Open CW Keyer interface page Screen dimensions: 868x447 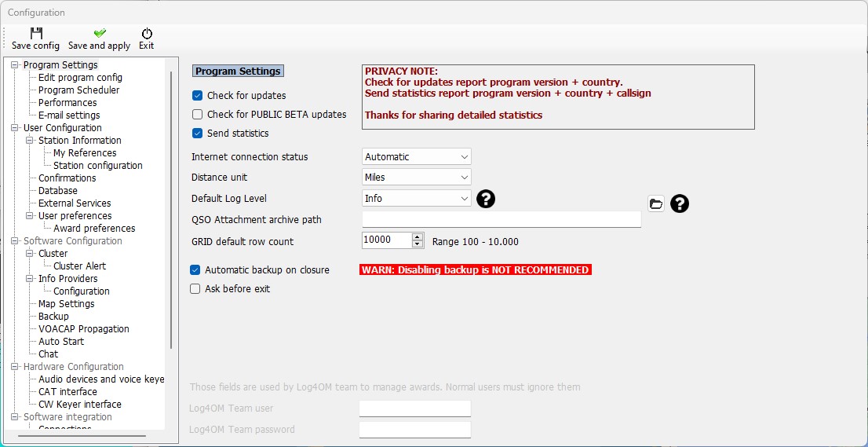[80, 405]
